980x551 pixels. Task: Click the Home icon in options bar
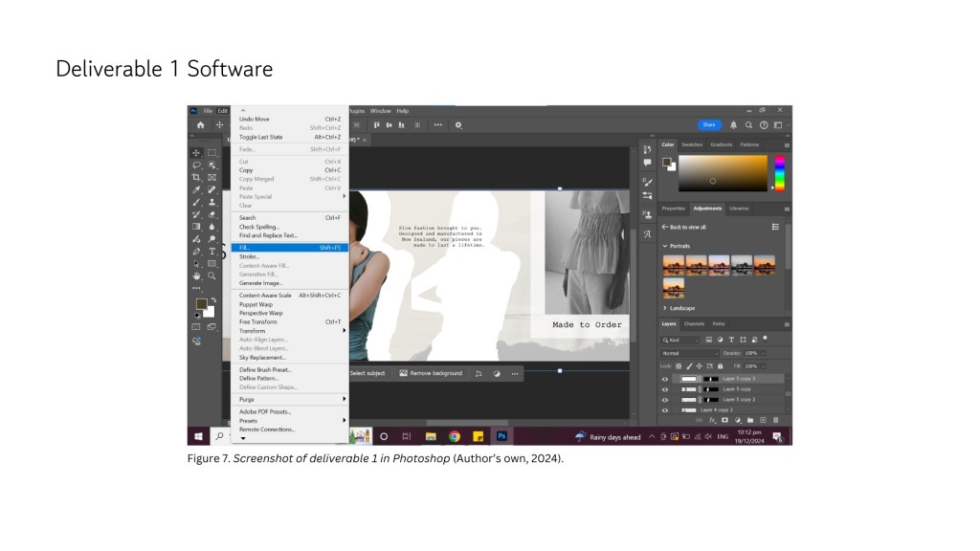point(200,124)
